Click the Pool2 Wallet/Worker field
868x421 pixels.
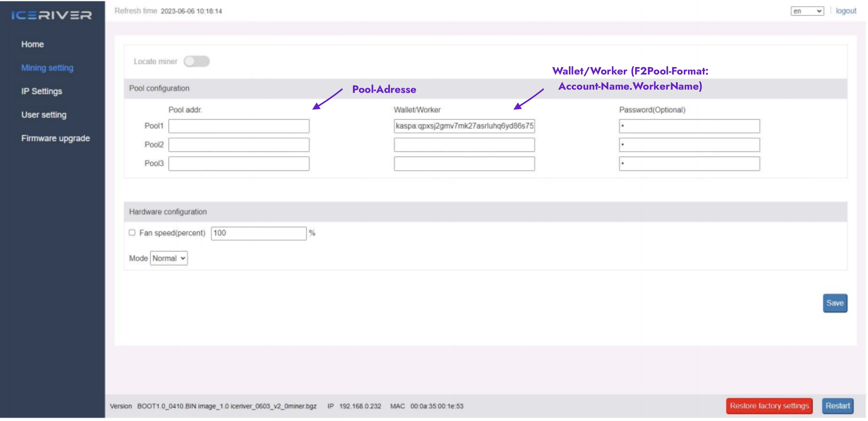click(464, 145)
